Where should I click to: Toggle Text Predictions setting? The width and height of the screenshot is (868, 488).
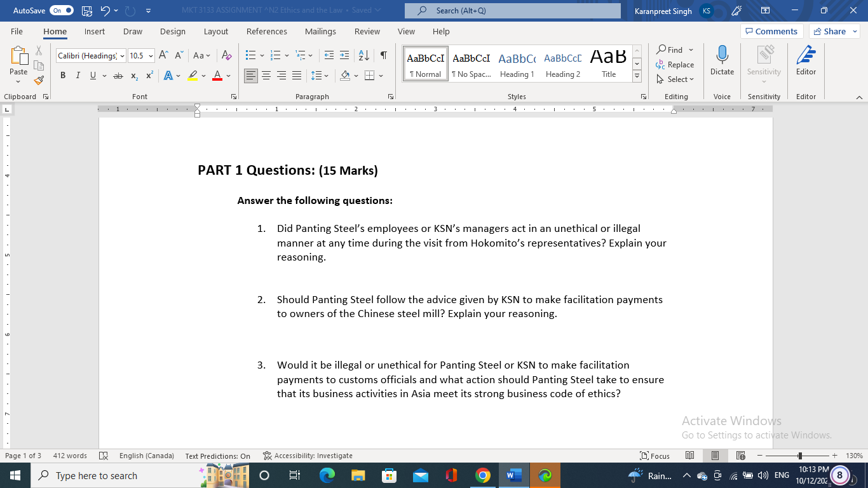coord(218,456)
